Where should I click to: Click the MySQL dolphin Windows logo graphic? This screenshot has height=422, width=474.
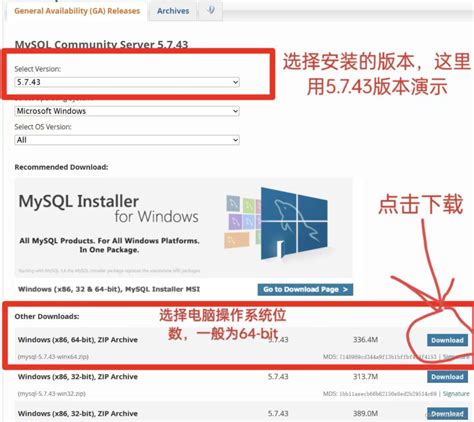[294, 223]
